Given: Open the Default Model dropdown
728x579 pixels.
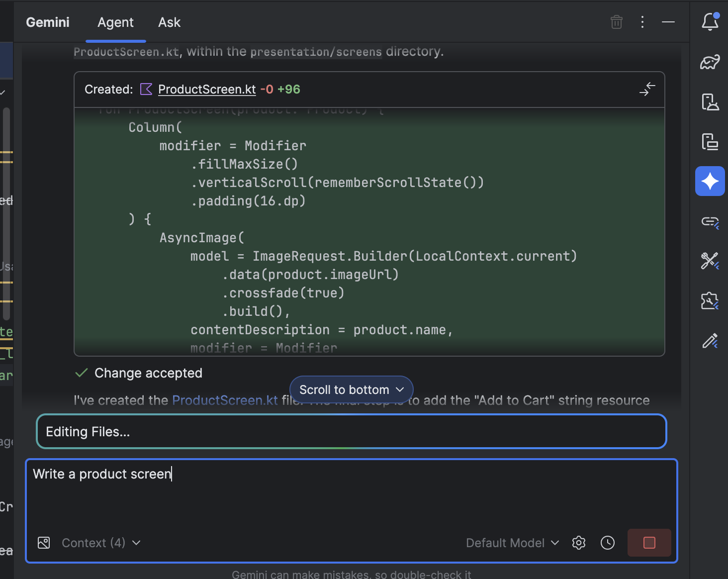Looking at the screenshot, I should click(512, 543).
